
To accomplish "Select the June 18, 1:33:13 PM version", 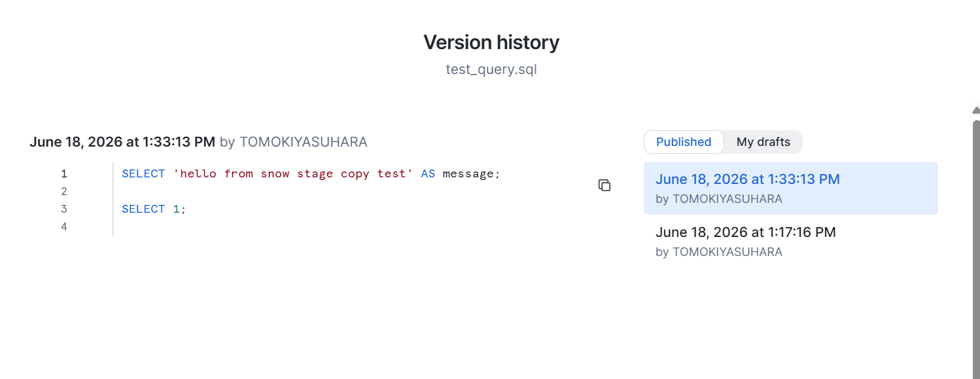I will coord(791,189).
